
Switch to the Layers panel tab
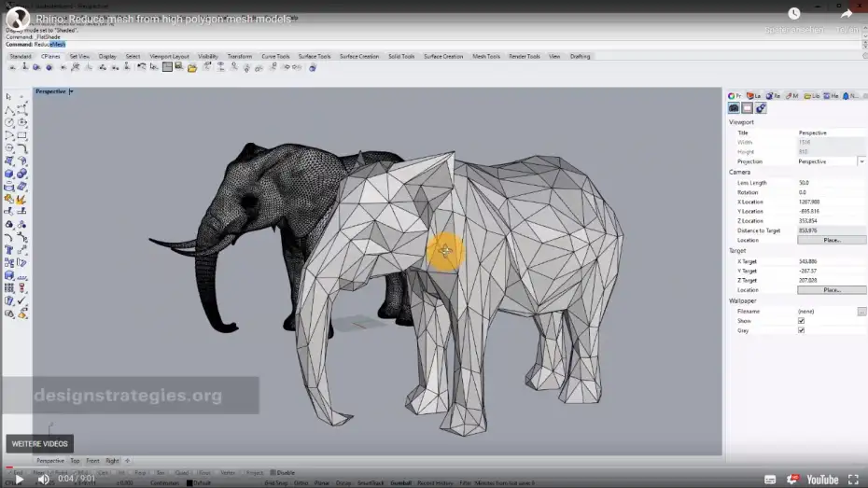[754, 96]
